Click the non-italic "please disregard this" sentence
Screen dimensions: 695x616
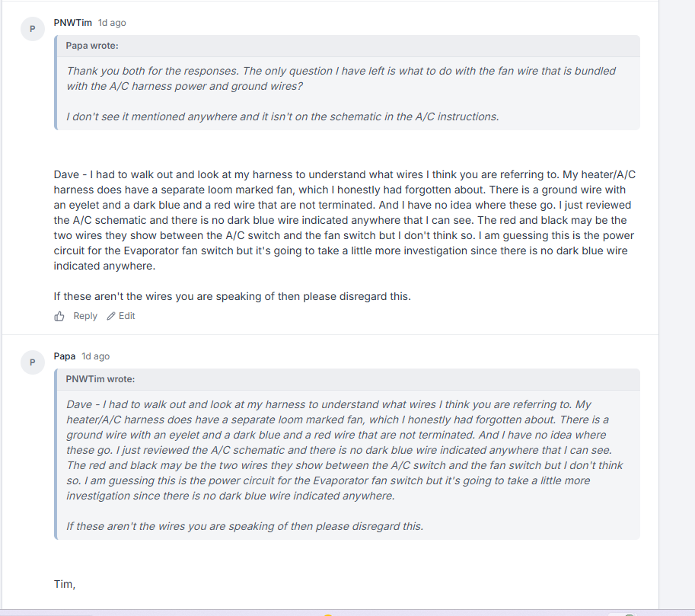(232, 296)
